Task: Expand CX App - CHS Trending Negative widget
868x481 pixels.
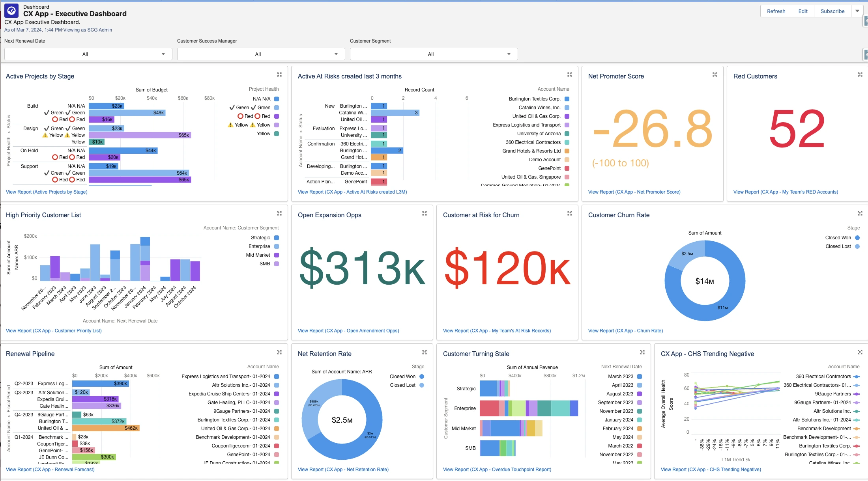Action: [x=860, y=352]
